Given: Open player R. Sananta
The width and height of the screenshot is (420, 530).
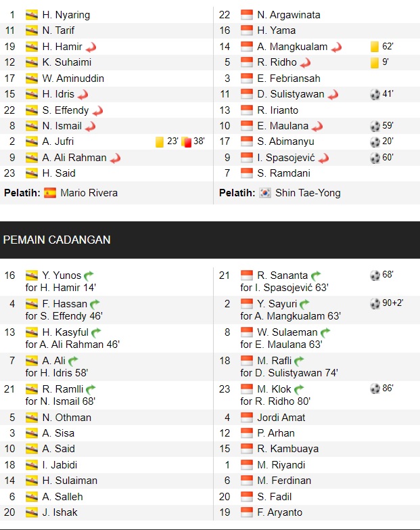Looking at the screenshot, I should coord(282,275).
